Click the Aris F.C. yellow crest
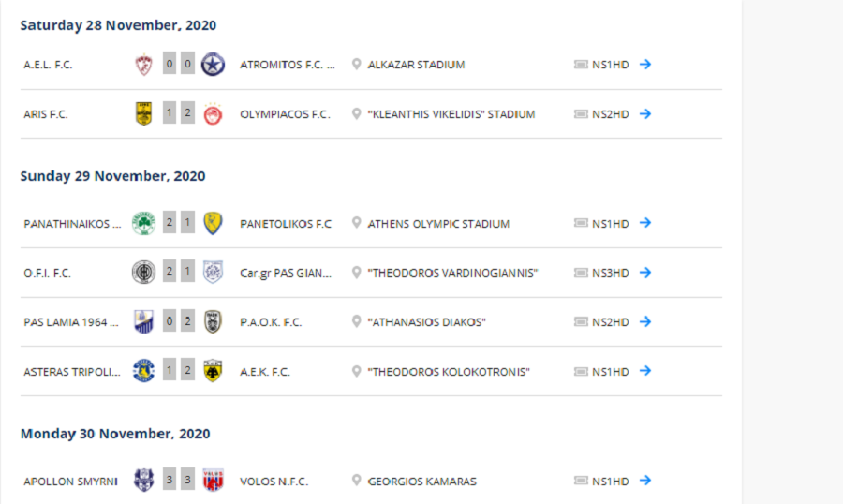This screenshot has height=504, width=843. coord(143,114)
